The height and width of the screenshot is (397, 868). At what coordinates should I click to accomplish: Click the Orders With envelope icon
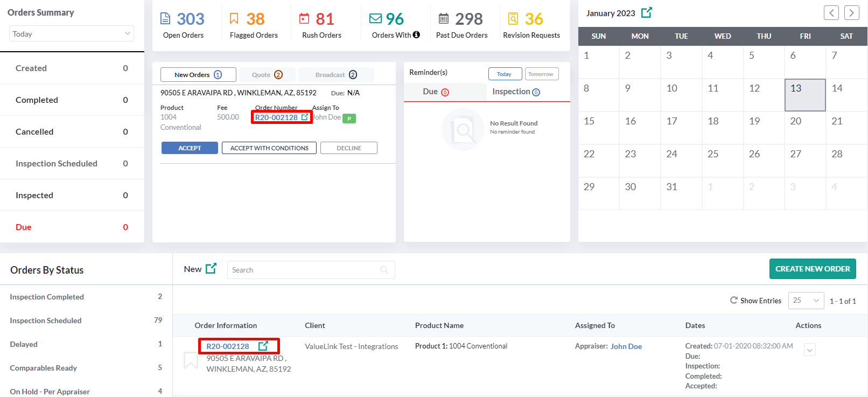click(375, 19)
